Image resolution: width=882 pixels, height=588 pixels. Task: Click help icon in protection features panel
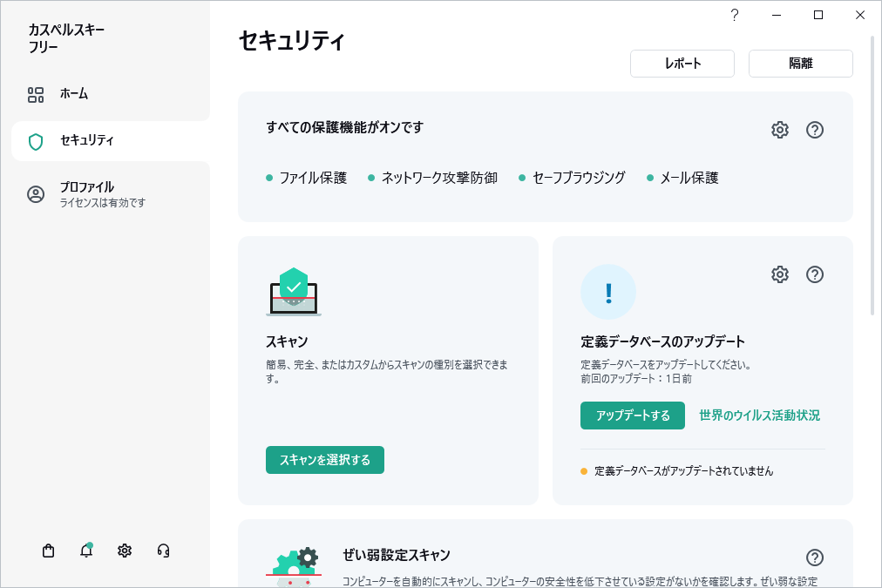[815, 130]
